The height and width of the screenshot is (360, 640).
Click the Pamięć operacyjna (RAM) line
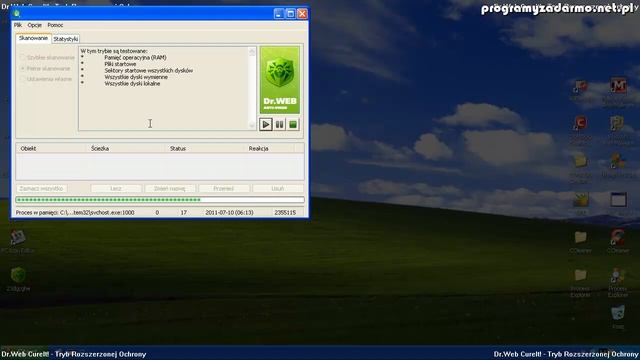click(x=135, y=58)
